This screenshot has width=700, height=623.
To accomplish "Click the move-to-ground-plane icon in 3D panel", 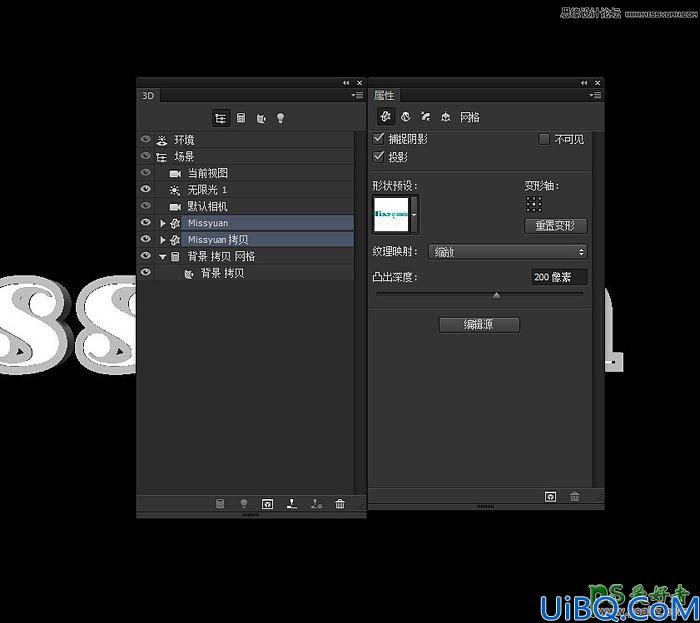I will pos(292,504).
